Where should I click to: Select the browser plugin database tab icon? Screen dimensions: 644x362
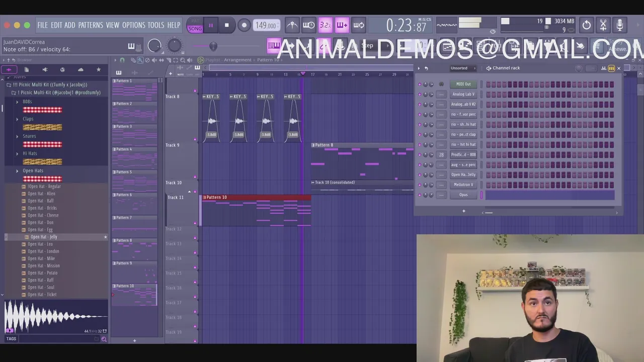pos(62,69)
